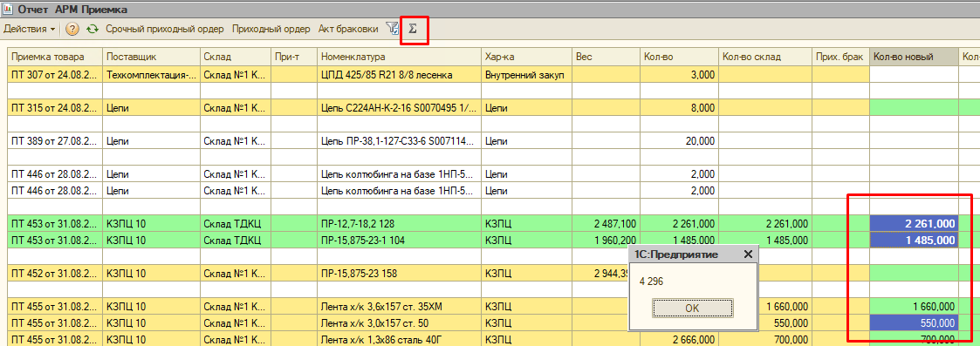Open the Действия dropdown menu
Viewport: 980px width, 346px height.
click(29, 29)
